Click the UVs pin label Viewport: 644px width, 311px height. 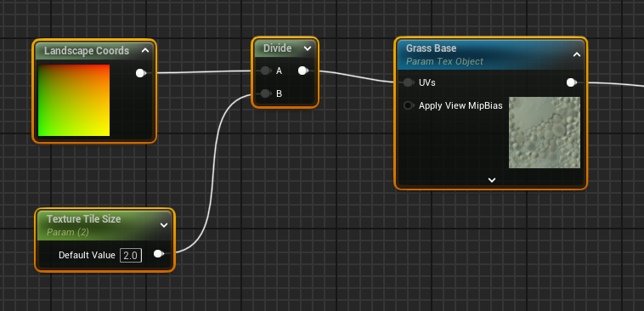(427, 82)
